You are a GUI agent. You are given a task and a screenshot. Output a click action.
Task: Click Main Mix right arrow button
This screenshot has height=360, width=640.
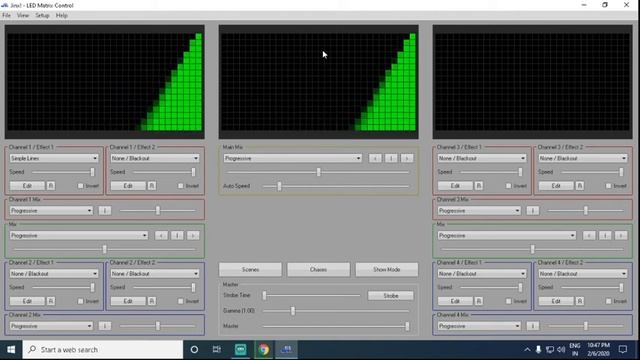click(407, 158)
